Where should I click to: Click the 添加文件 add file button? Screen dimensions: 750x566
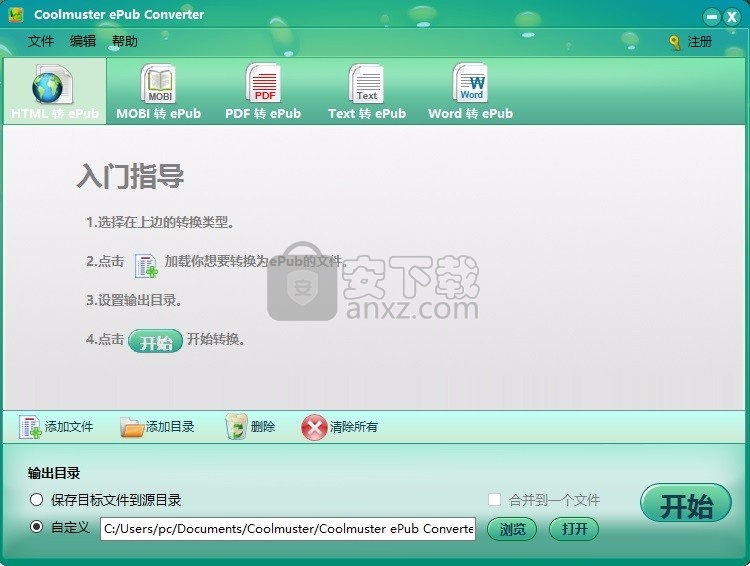56,426
